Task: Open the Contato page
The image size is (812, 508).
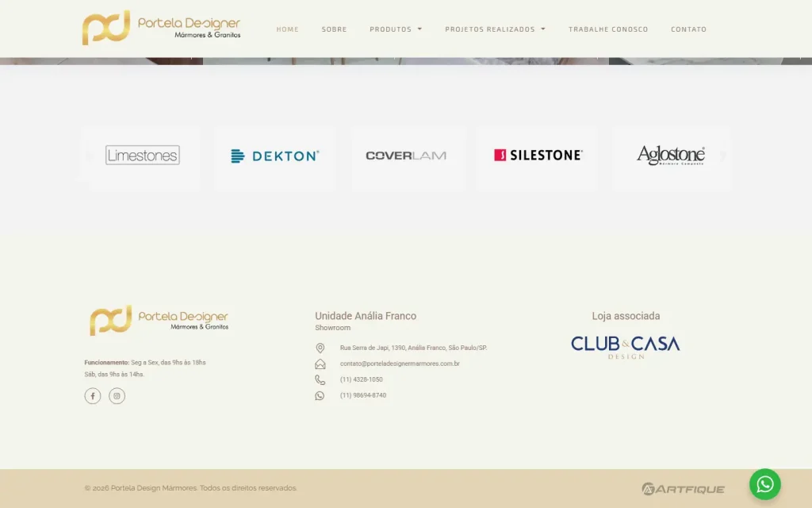Action: [x=688, y=29]
